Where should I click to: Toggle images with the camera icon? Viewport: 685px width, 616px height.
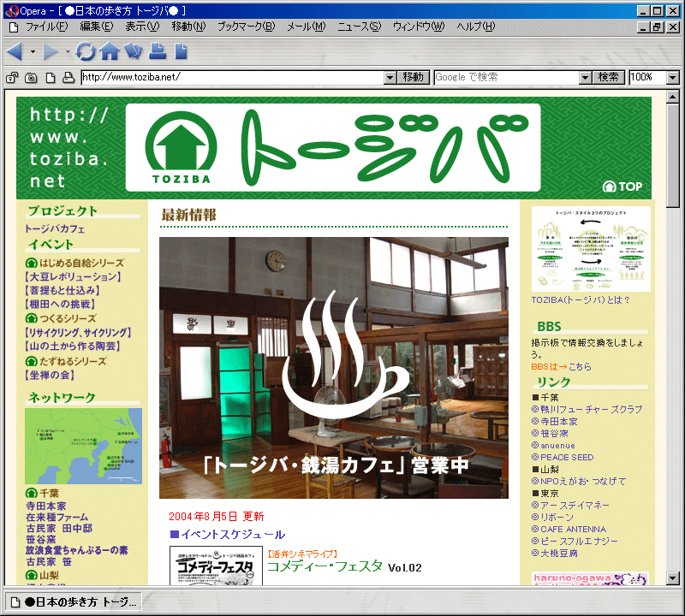point(31,78)
